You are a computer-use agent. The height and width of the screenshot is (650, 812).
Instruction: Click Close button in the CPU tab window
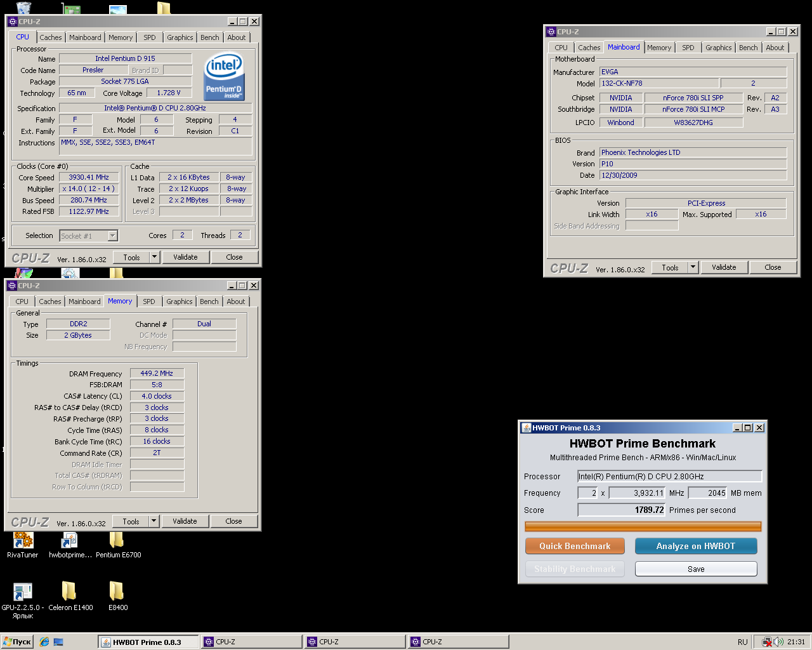[x=234, y=257]
